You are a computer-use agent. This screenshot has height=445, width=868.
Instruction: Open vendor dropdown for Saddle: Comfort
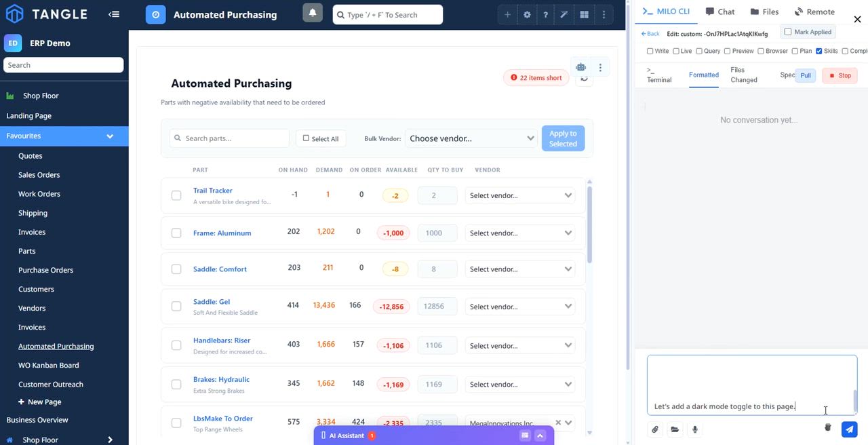pyautogui.click(x=520, y=269)
